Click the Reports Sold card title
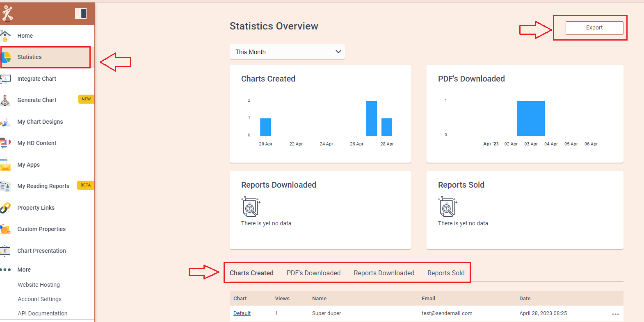Viewport: 644px width, 322px height. click(x=461, y=185)
